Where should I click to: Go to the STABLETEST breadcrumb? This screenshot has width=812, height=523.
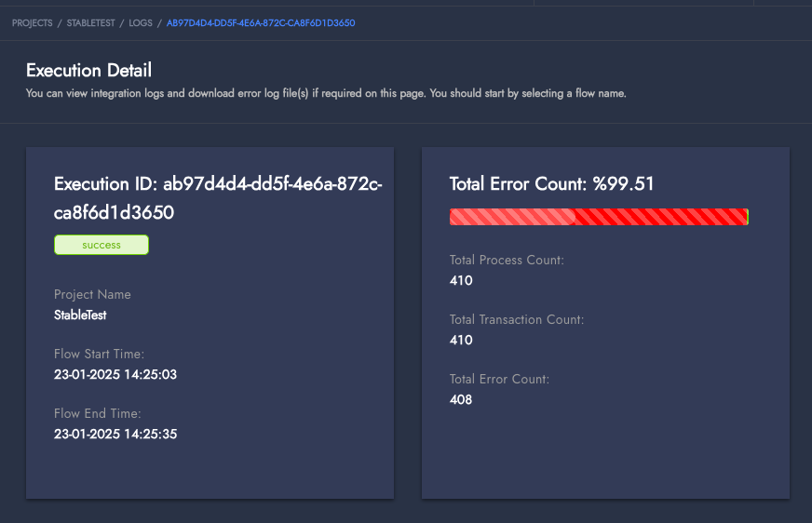click(90, 22)
